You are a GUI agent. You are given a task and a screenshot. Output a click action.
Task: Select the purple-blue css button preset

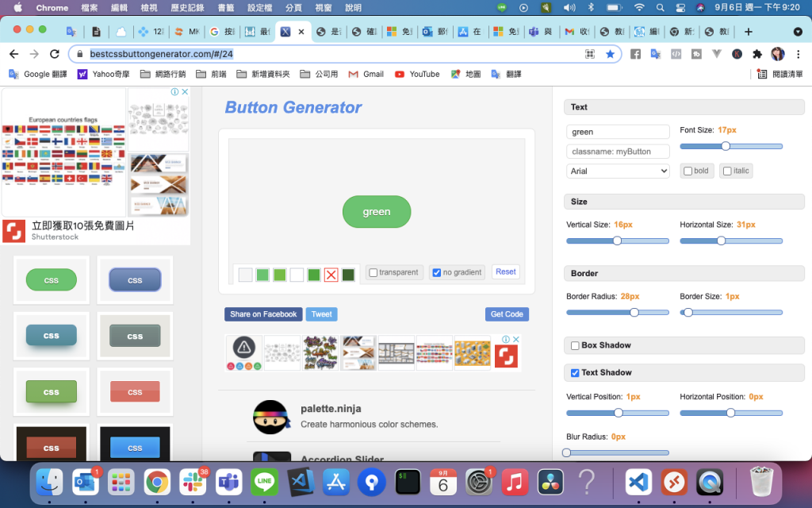tap(135, 280)
